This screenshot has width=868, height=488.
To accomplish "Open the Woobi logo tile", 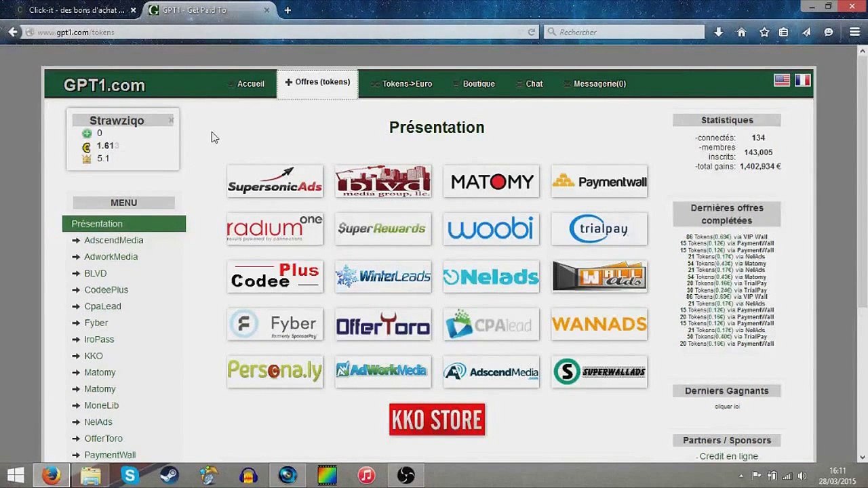I will (491, 228).
